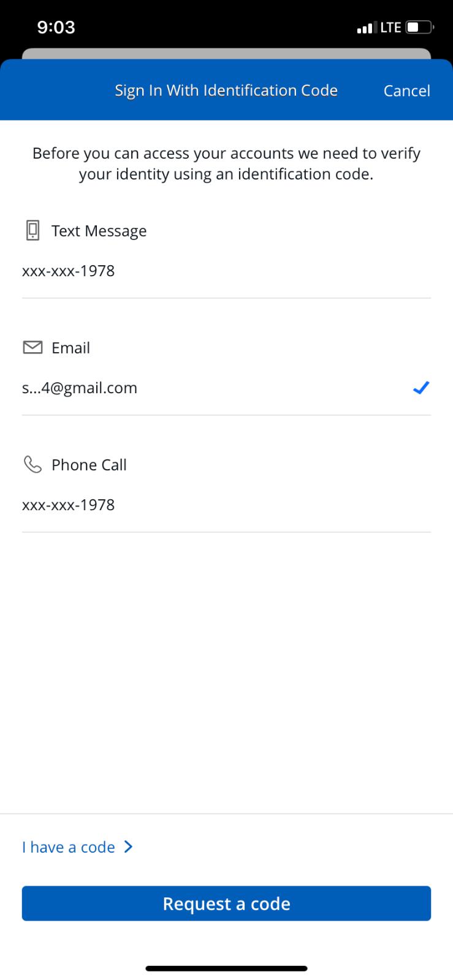Pick the xxx-xxx-1978 number under Phone Call
This screenshot has height=980, width=453.
pyautogui.click(x=68, y=505)
